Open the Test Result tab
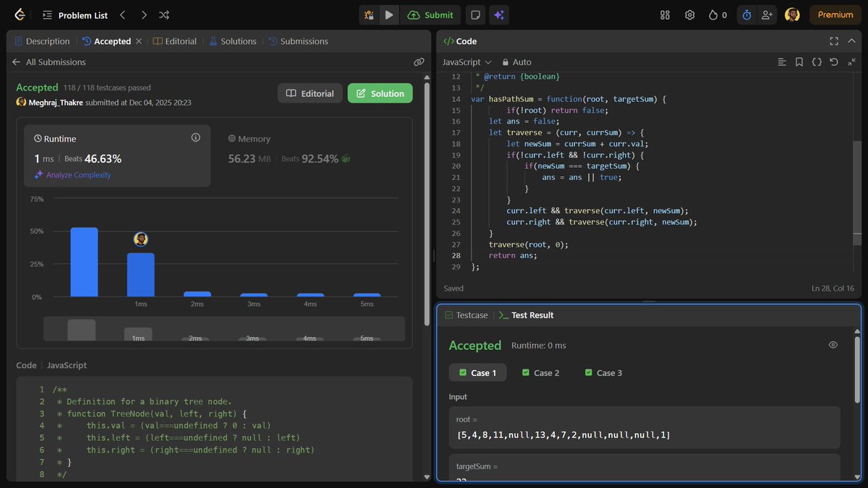Viewport: 868px width, 488px height. pyautogui.click(x=532, y=314)
